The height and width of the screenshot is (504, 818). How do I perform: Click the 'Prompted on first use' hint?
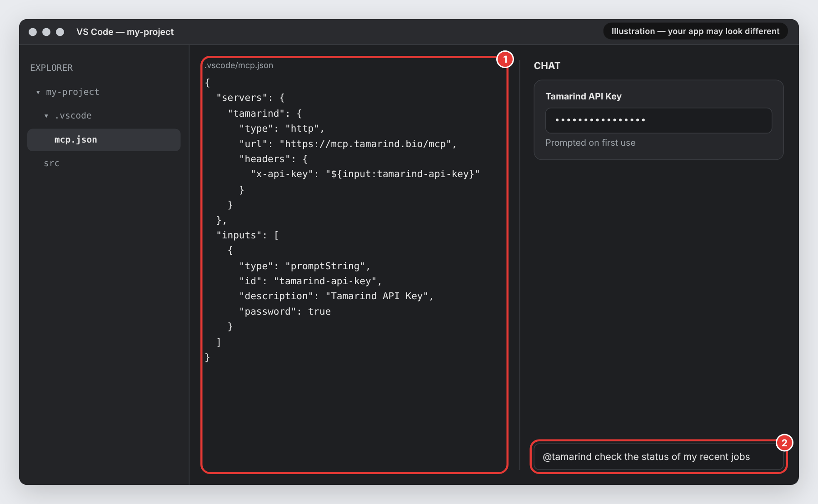click(x=590, y=143)
